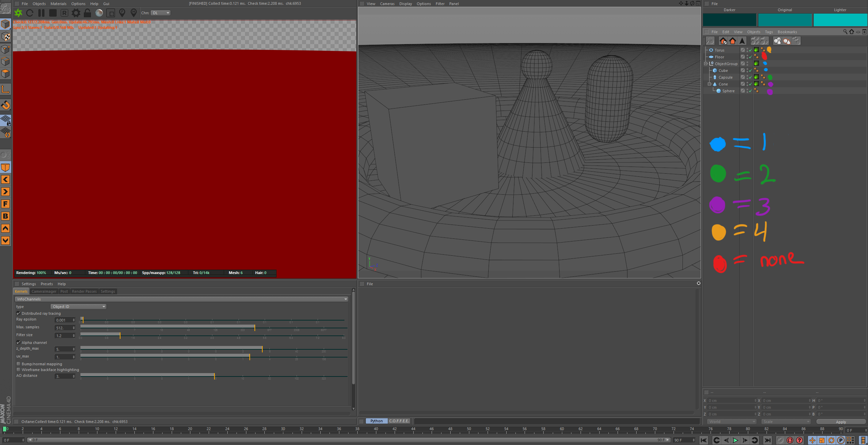
Task: Disable Distributed ray tracing checkbox
Action: coord(19,313)
